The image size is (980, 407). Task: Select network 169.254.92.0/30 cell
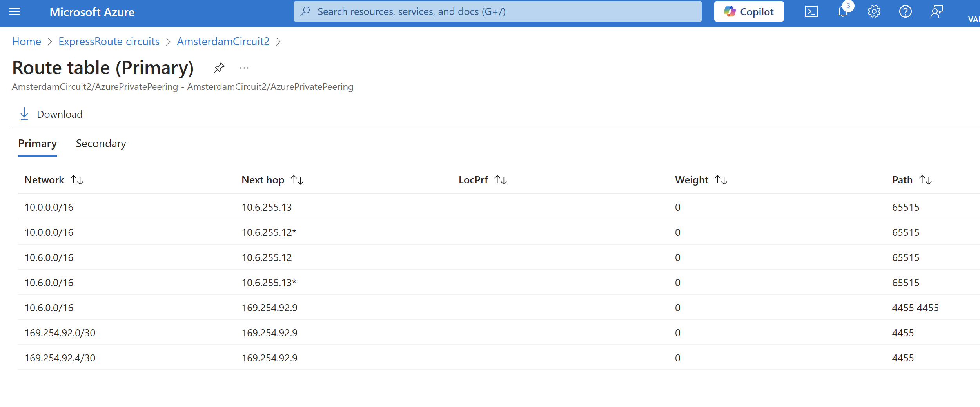(60, 333)
